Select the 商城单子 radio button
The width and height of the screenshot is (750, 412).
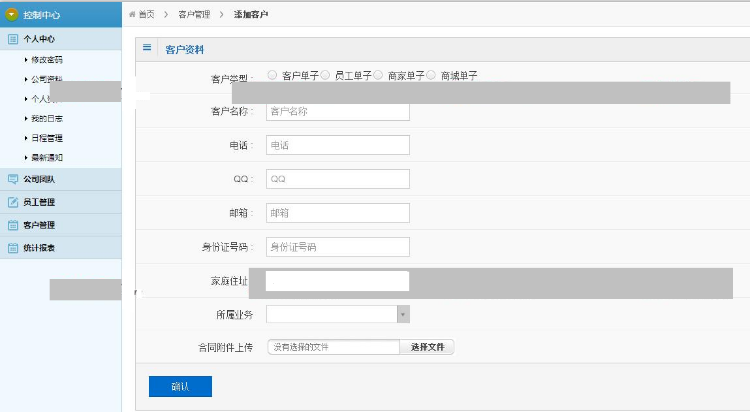click(431, 75)
